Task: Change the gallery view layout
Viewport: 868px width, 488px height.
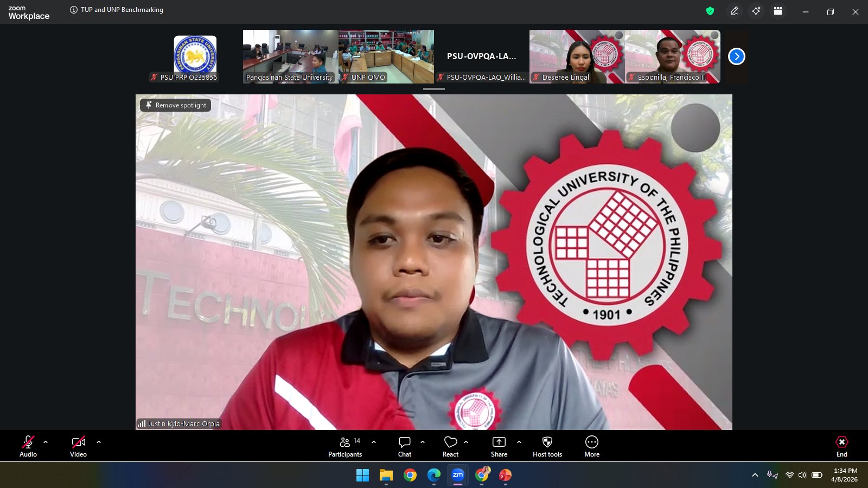Action: pyautogui.click(x=777, y=11)
